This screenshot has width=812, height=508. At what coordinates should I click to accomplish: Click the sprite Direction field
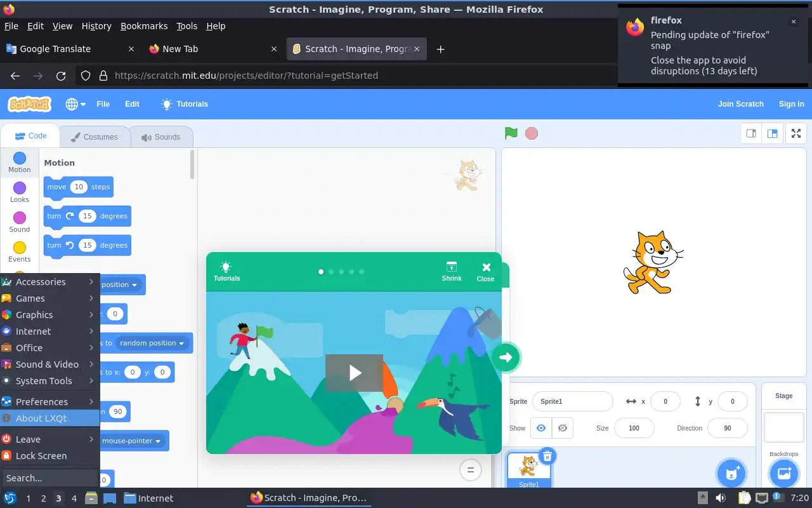tap(727, 428)
